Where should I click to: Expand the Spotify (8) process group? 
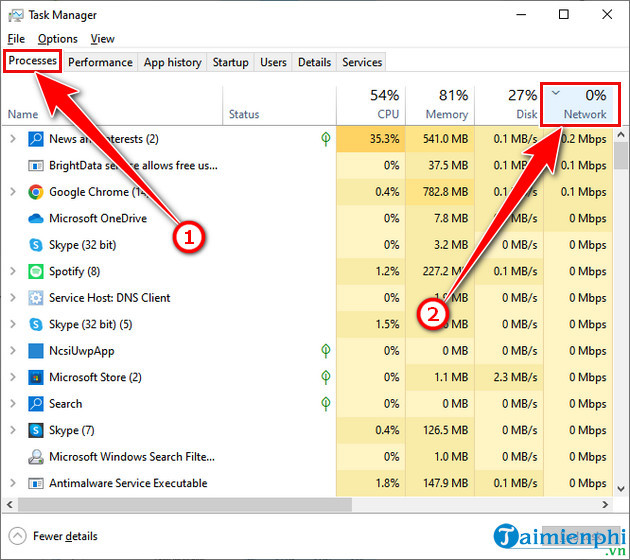tap(13, 271)
